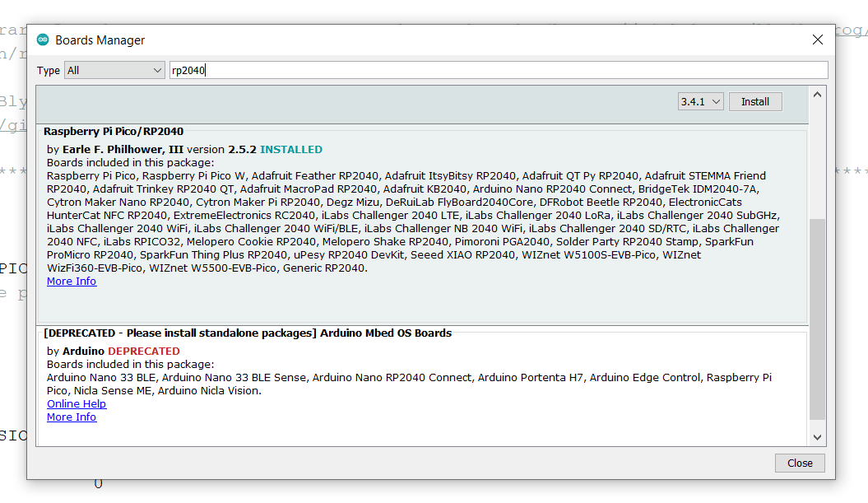Open More Info link under Arduino Mbed OS Boards

click(x=72, y=417)
